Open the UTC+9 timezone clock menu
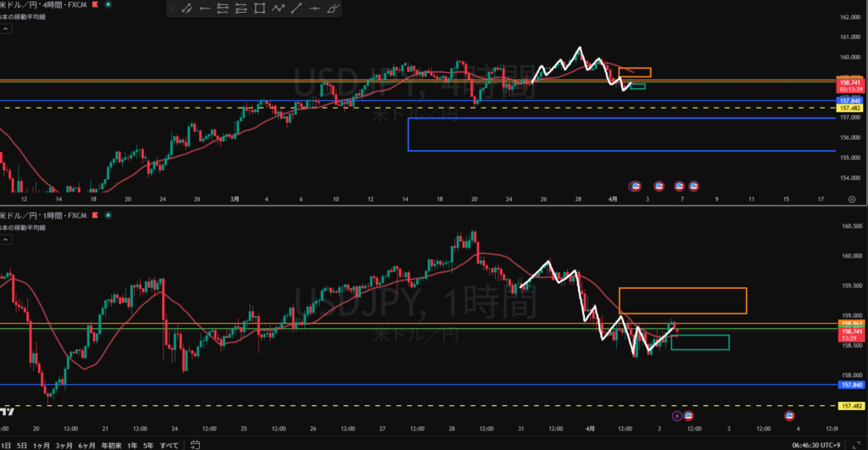The image size is (868, 450). [812, 444]
